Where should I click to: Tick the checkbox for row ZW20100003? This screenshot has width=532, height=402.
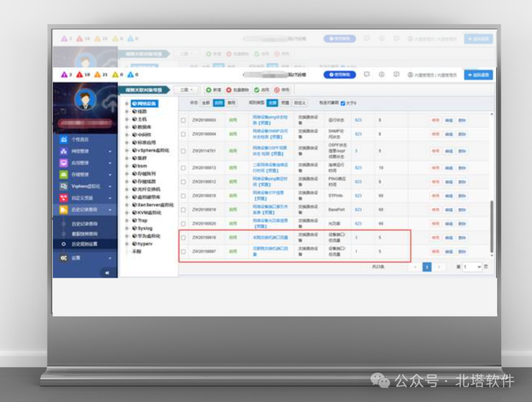point(183,120)
